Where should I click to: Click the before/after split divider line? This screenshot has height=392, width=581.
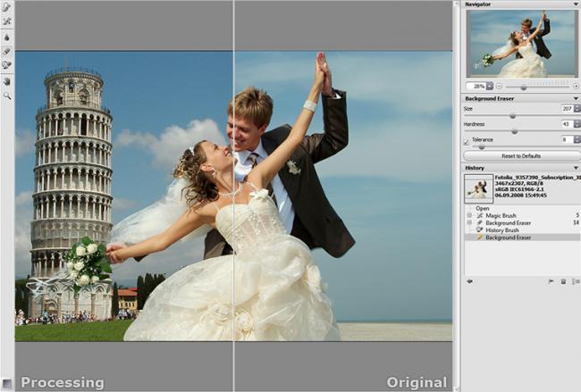(234, 196)
